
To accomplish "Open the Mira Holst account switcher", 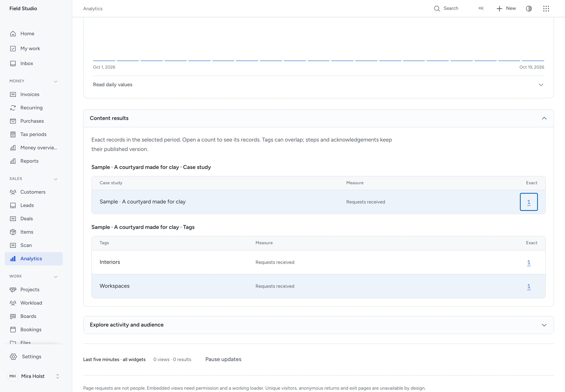I will pyautogui.click(x=34, y=376).
